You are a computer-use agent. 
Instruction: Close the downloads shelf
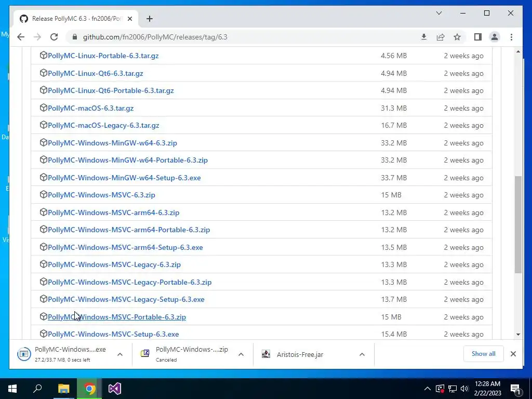click(x=513, y=354)
